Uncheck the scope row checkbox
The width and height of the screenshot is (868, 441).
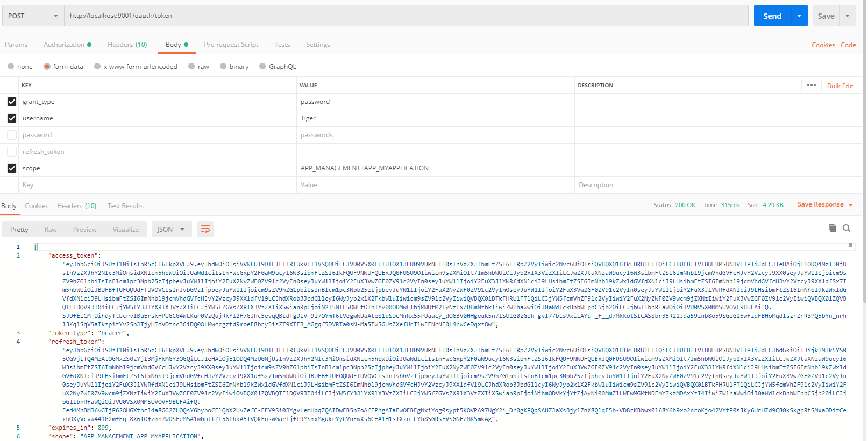(x=12, y=168)
